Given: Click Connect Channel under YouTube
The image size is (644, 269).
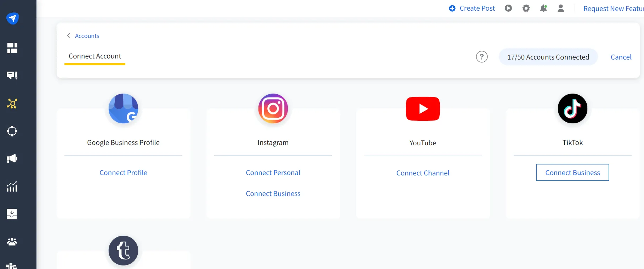Looking at the screenshot, I should (x=423, y=173).
